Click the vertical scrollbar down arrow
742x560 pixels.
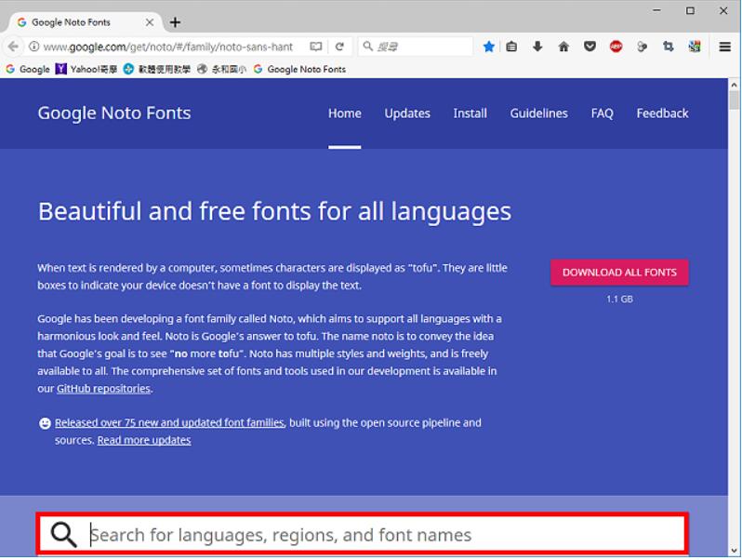(x=734, y=551)
